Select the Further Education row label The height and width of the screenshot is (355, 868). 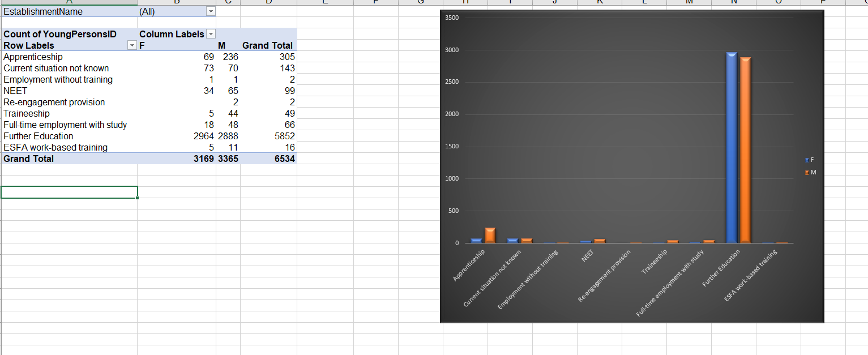tap(38, 136)
